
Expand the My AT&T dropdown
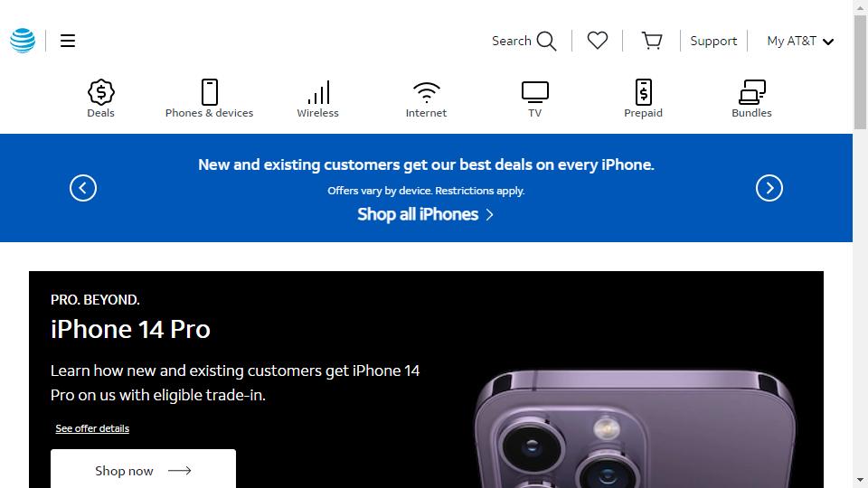pyautogui.click(x=800, y=41)
